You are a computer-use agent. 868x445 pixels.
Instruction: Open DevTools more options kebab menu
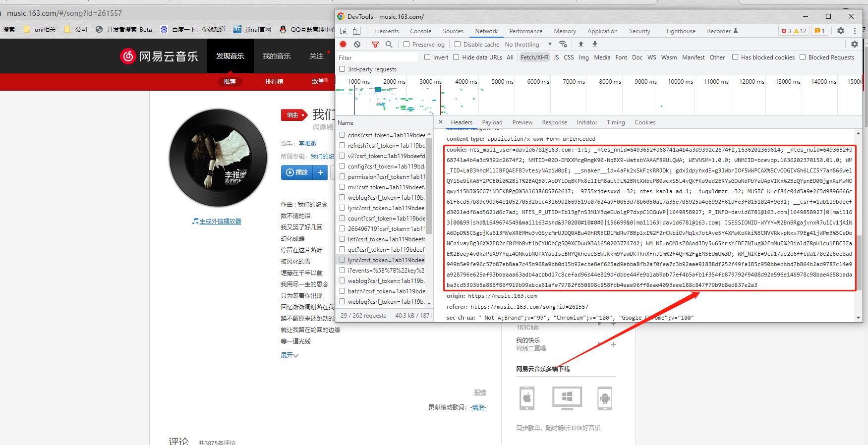(x=855, y=31)
